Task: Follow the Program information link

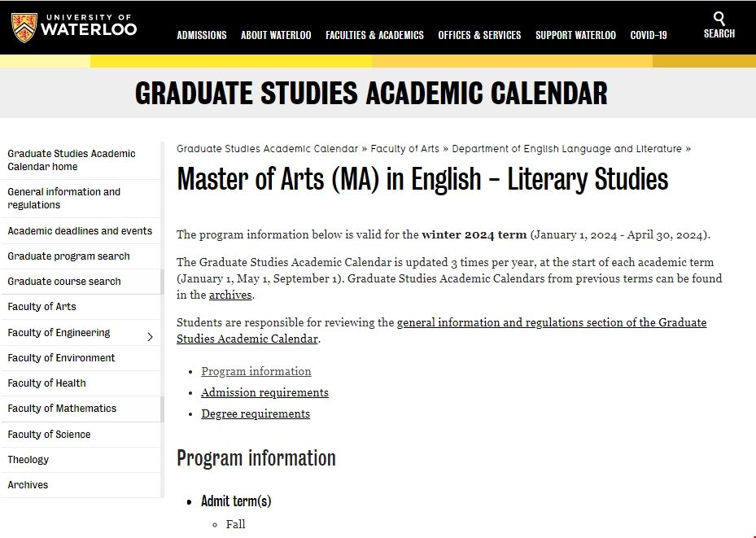Action: click(x=256, y=371)
